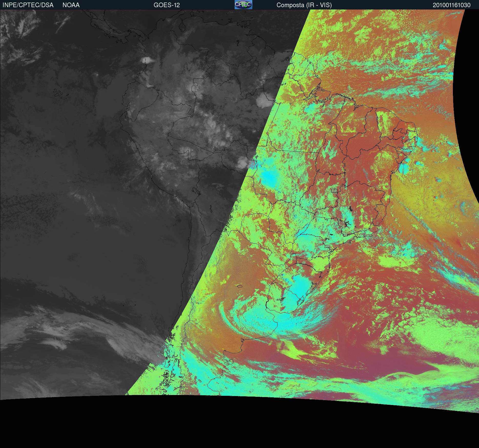Click the NOAA label in header
479x448 pixels.
pos(71,5)
